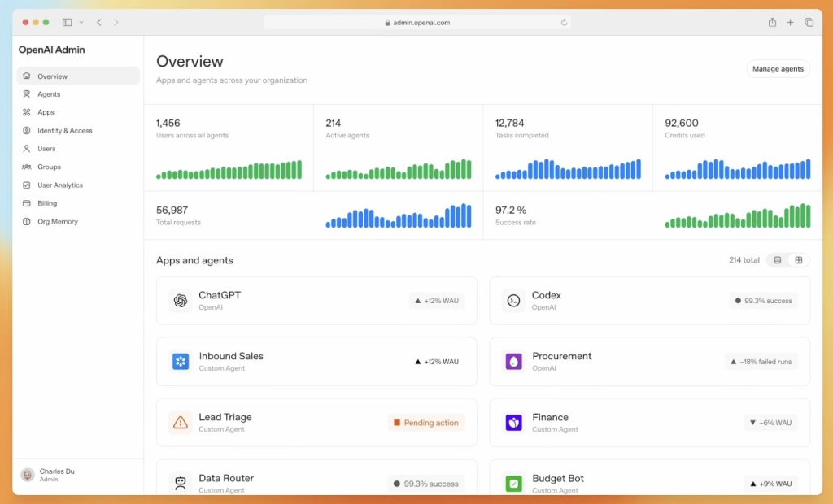Screen dimensions: 833x504
Task: Click the Budget Bot green icon
Action: [513, 484]
